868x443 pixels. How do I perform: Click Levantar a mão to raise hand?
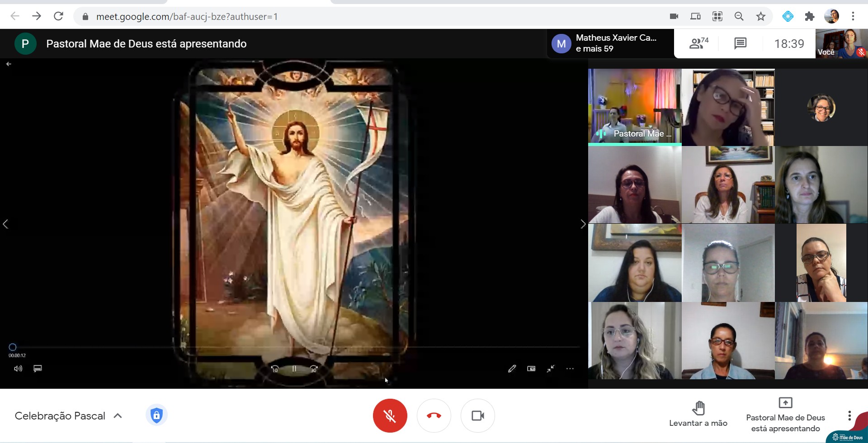[x=698, y=413]
